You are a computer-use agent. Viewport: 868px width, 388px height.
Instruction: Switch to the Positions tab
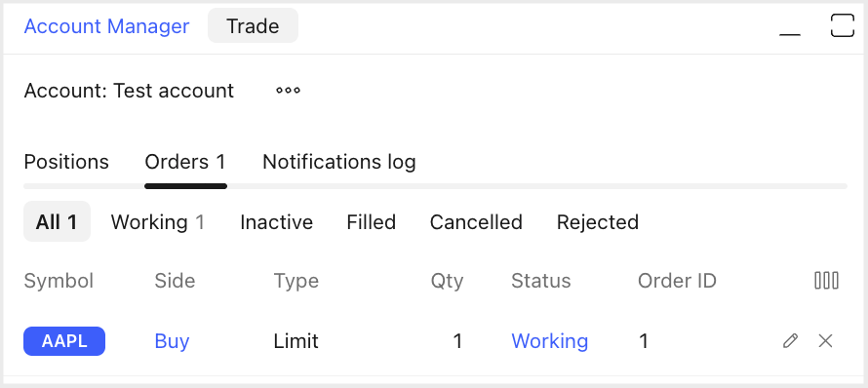click(66, 162)
